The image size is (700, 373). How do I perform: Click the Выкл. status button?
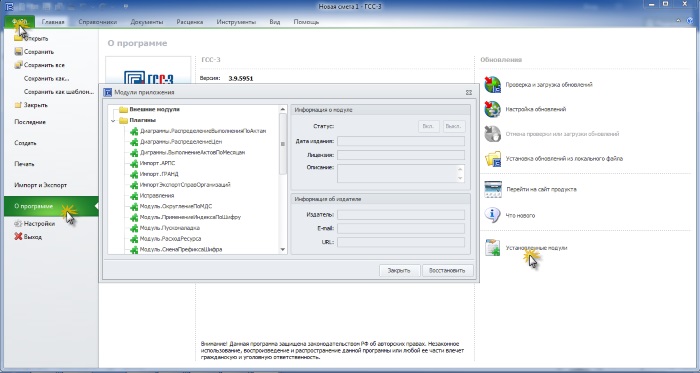tap(453, 126)
